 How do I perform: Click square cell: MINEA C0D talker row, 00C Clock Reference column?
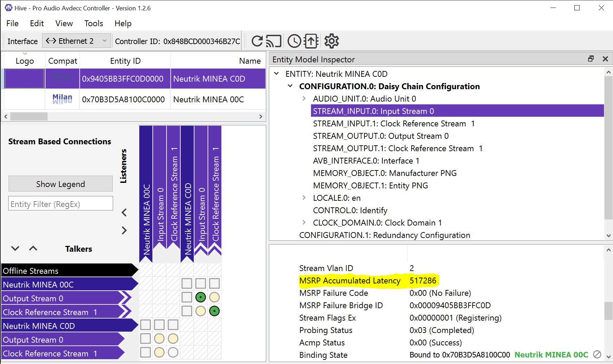[173, 325]
